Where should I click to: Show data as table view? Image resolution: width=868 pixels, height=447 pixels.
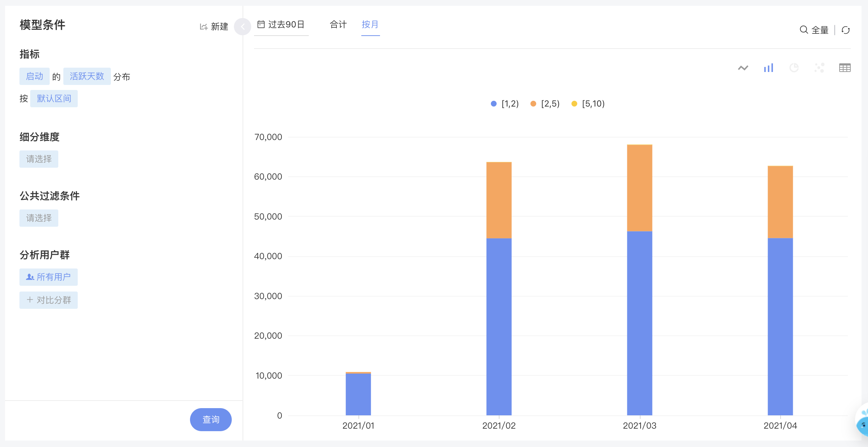coord(845,68)
